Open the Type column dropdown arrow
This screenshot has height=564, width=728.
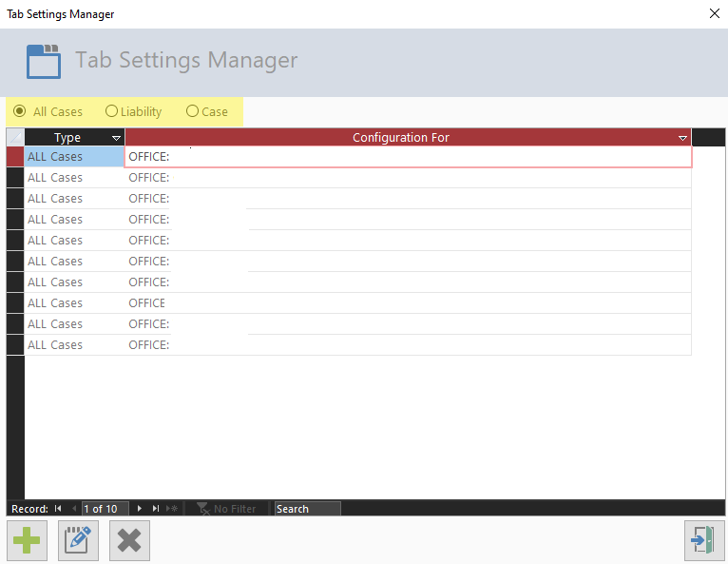(116, 138)
